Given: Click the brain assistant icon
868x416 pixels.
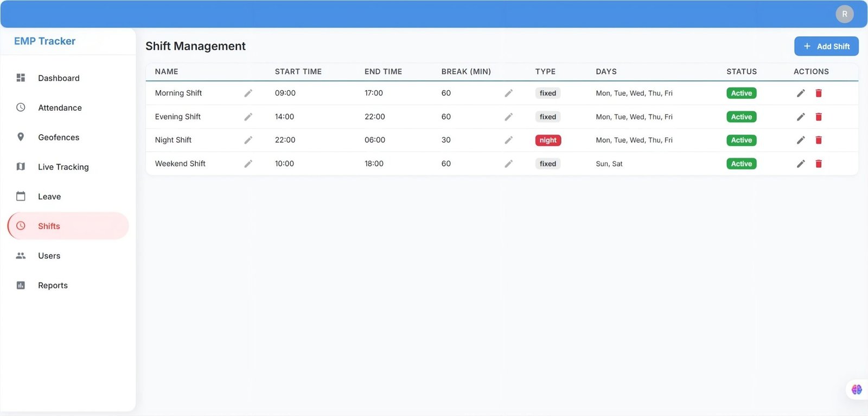Looking at the screenshot, I should 857,389.
